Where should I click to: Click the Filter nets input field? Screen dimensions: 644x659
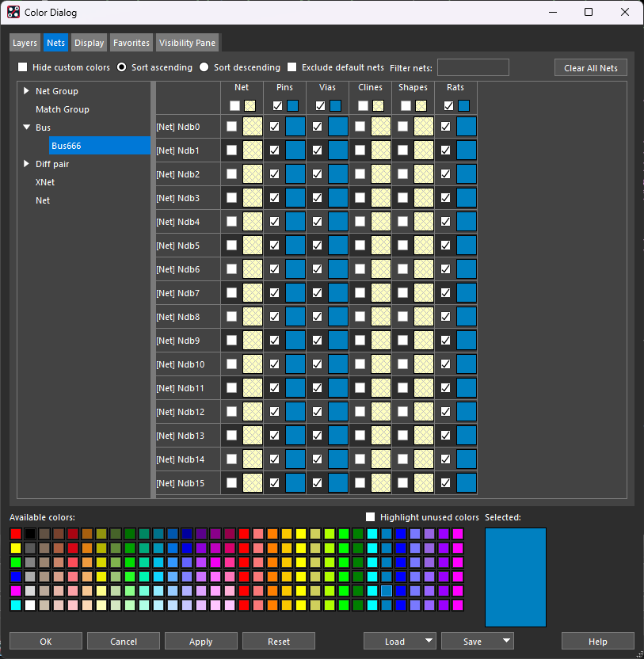473,67
